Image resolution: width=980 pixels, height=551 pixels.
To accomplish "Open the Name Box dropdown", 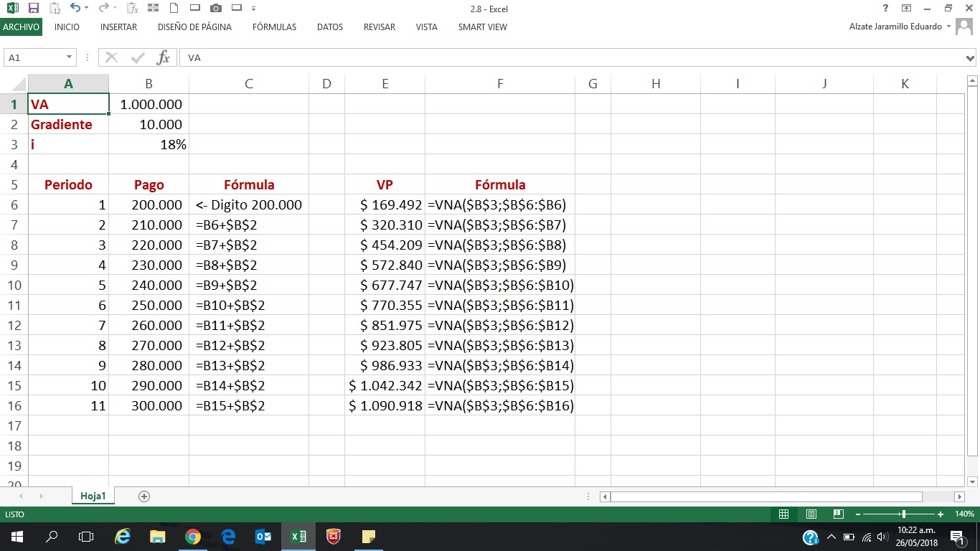I will point(68,57).
